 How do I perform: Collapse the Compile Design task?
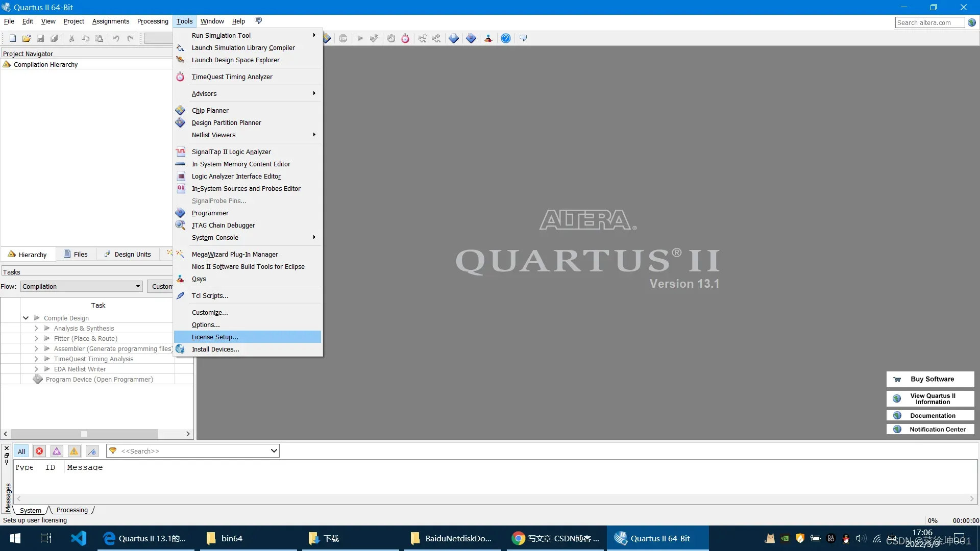[x=26, y=318]
